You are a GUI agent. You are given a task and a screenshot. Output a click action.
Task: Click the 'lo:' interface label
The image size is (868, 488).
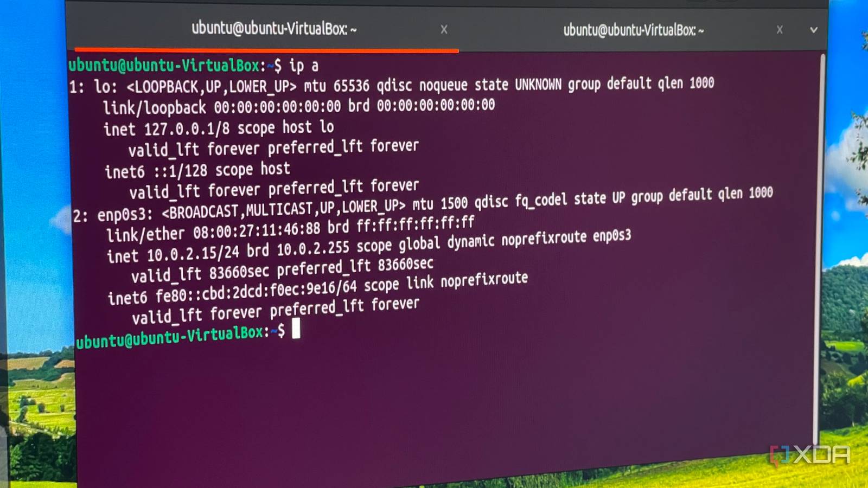[x=105, y=86]
